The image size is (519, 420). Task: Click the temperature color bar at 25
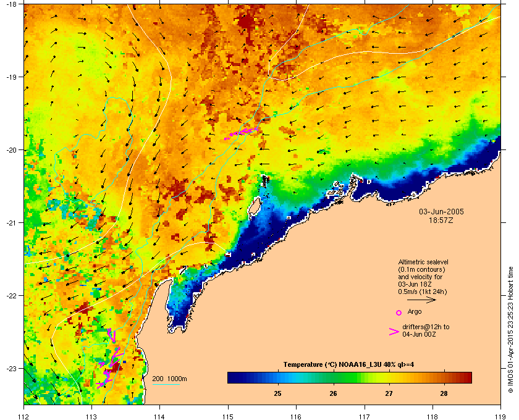[x=277, y=377]
